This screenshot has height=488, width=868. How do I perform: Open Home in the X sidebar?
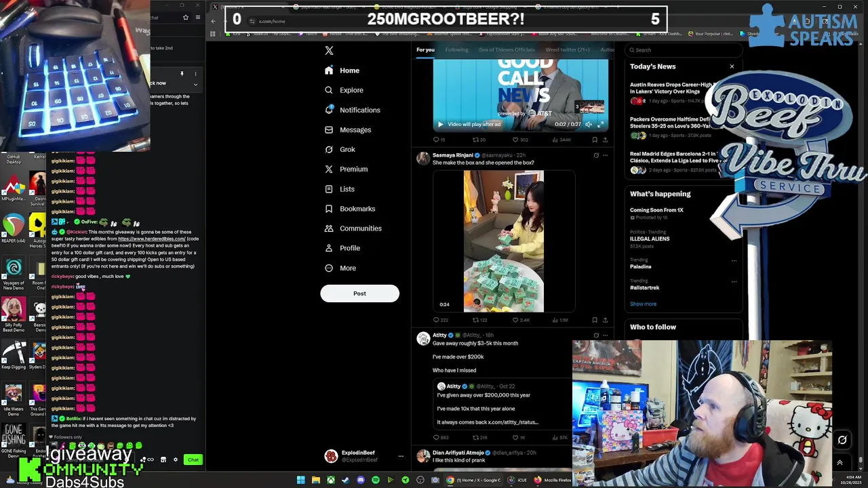[x=342, y=70]
